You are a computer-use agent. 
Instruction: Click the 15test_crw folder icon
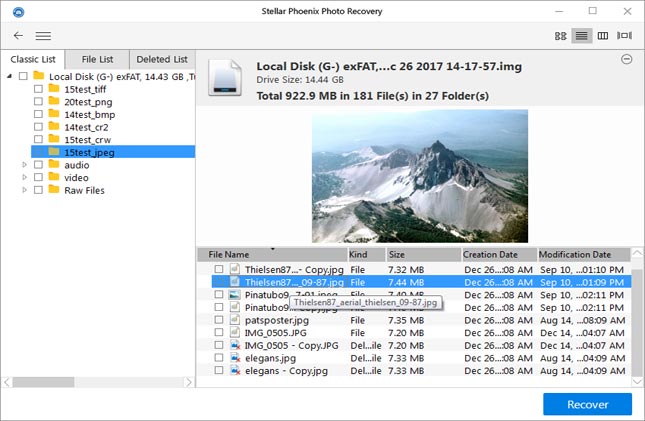(54, 139)
